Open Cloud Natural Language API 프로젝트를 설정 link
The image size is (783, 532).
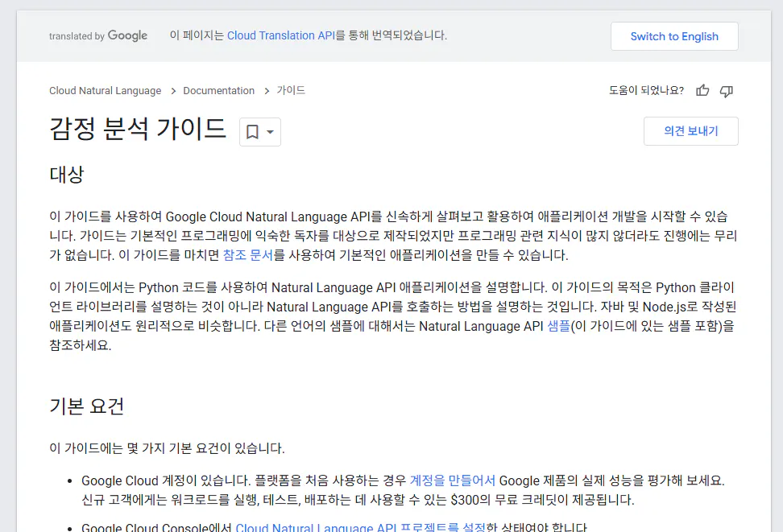tap(360, 526)
